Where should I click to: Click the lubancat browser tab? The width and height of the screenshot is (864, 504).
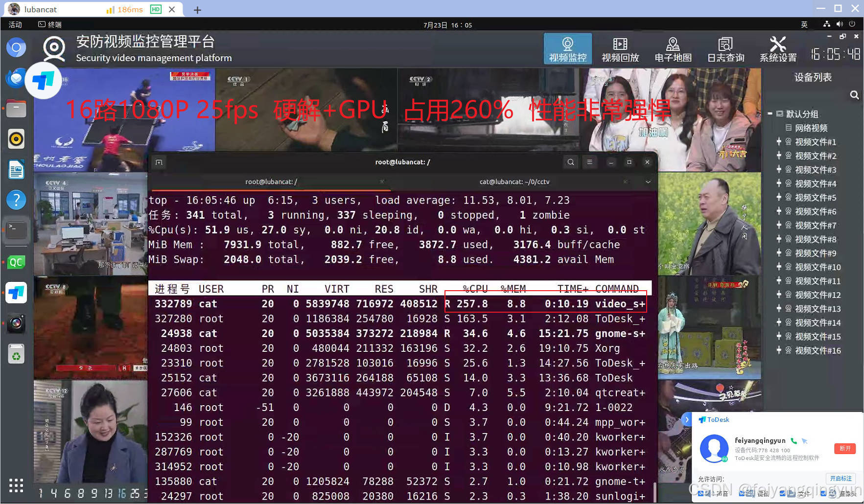(41, 9)
